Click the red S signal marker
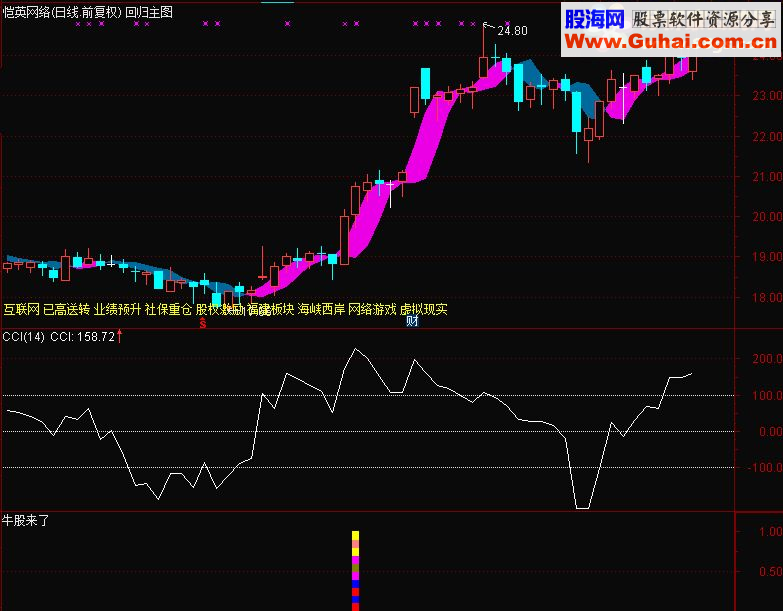Viewport: 783px width, 611px height. pos(203,323)
